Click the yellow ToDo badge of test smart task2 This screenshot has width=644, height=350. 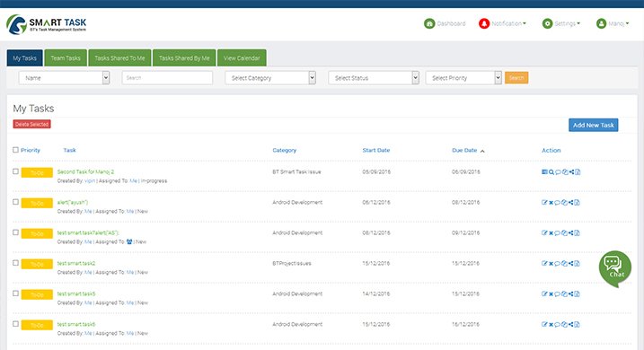[x=37, y=264]
